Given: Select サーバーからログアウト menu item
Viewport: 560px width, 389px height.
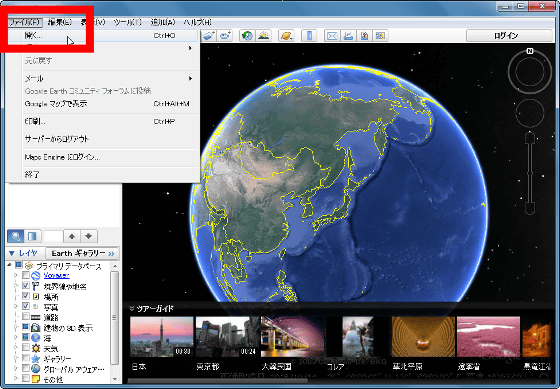Looking at the screenshot, I should coord(110,139).
